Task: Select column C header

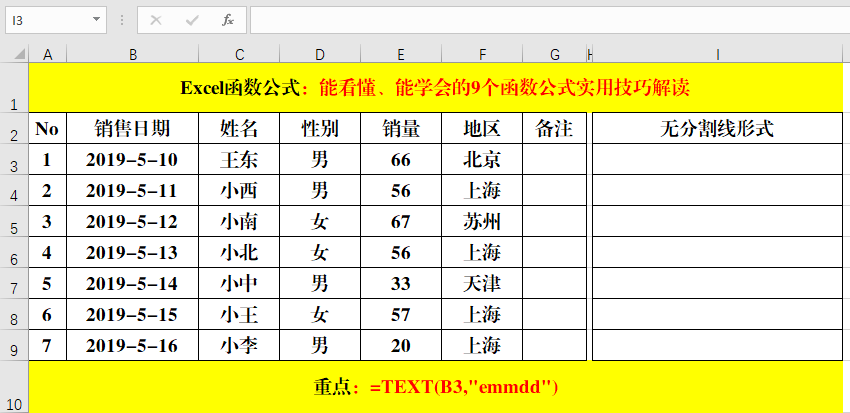Action: (239, 54)
